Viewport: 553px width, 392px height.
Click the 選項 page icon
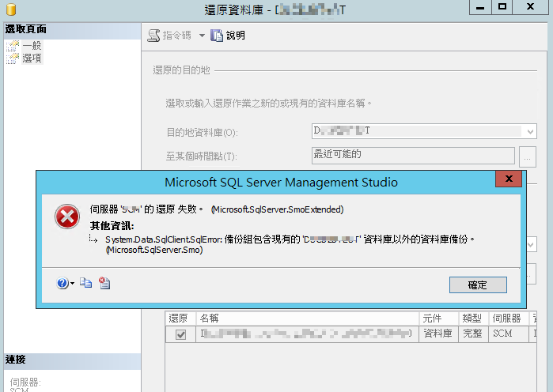click(13, 58)
